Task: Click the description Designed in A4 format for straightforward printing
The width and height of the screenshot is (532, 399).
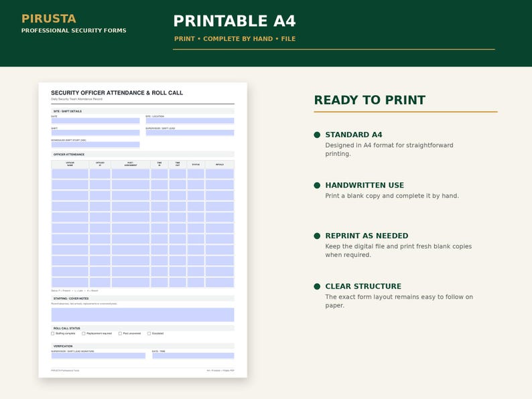Action: (389, 149)
